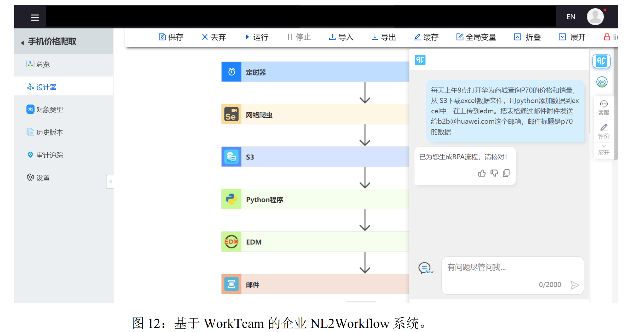Viewport: 644px width, 332px height.
Task: Select the 定时器 timer node icon
Action: pos(231,72)
